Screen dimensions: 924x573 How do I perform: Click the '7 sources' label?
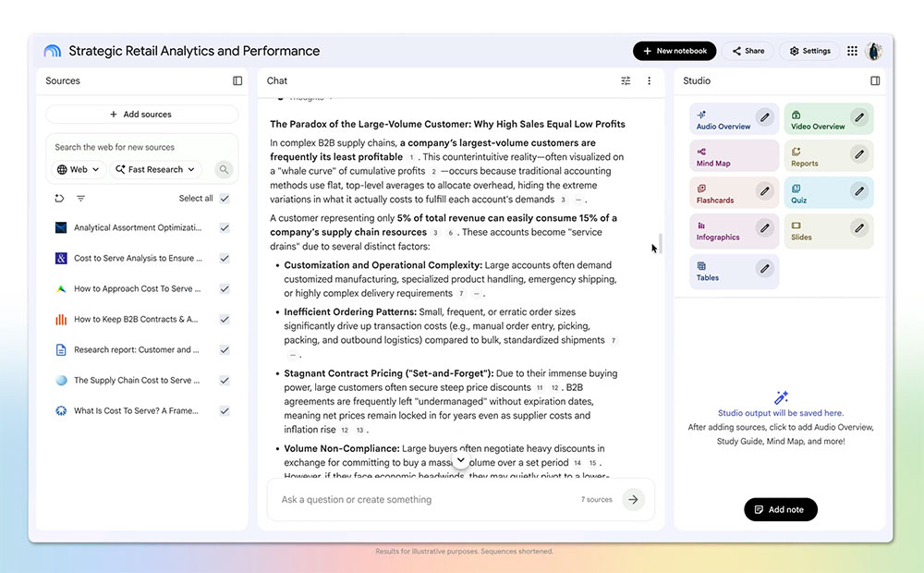[596, 499]
